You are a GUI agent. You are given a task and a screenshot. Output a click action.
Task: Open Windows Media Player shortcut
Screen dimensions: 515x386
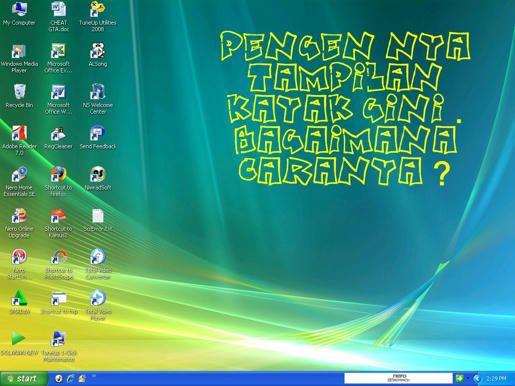click(x=19, y=58)
